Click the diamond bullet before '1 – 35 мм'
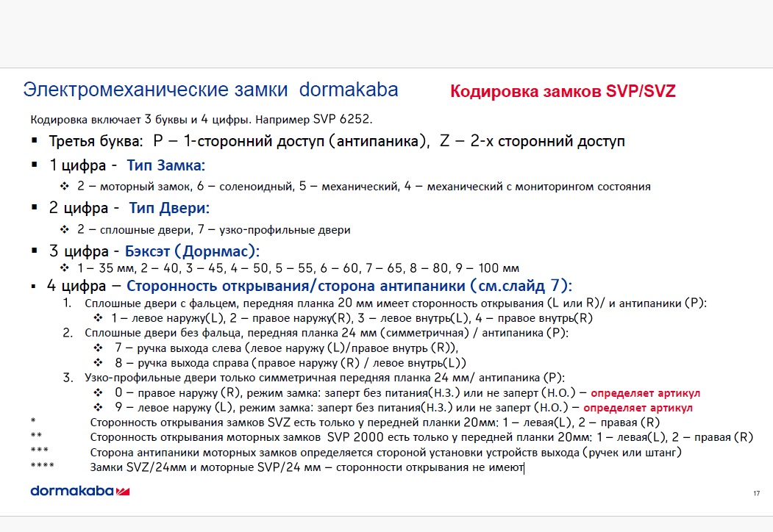The image size is (773, 532). click(x=64, y=267)
